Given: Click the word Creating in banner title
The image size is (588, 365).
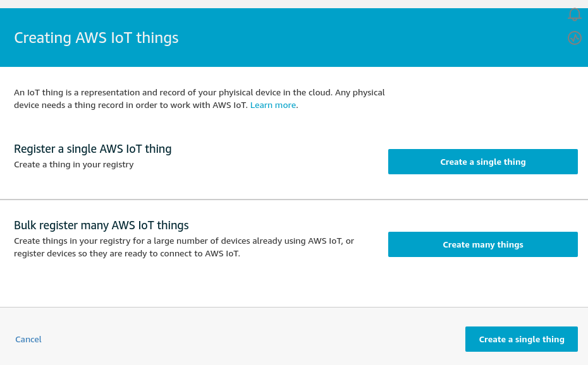Looking at the screenshot, I should coord(43,38).
